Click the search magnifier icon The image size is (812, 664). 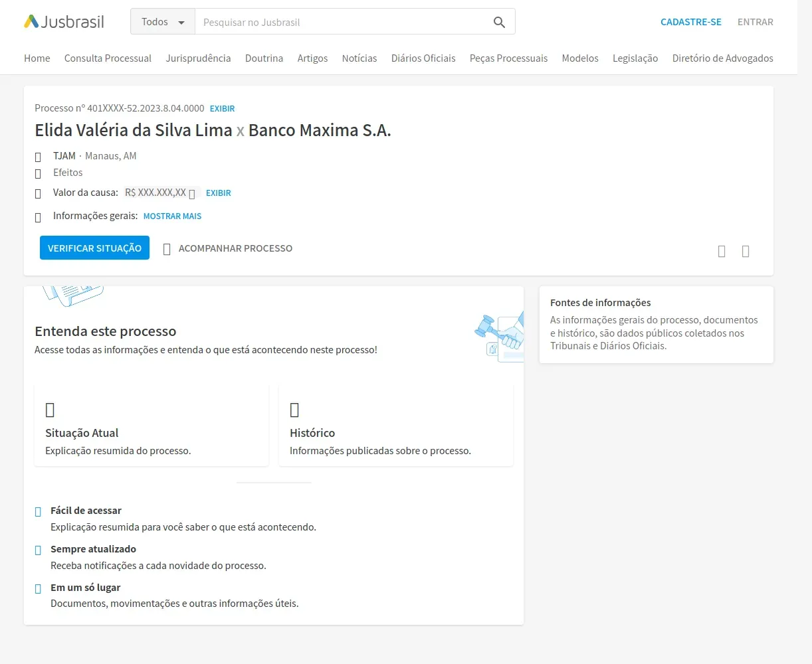(x=499, y=22)
